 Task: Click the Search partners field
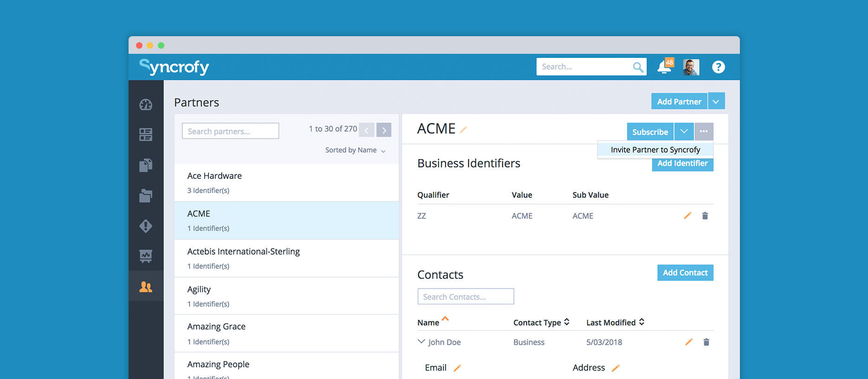coord(230,131)
